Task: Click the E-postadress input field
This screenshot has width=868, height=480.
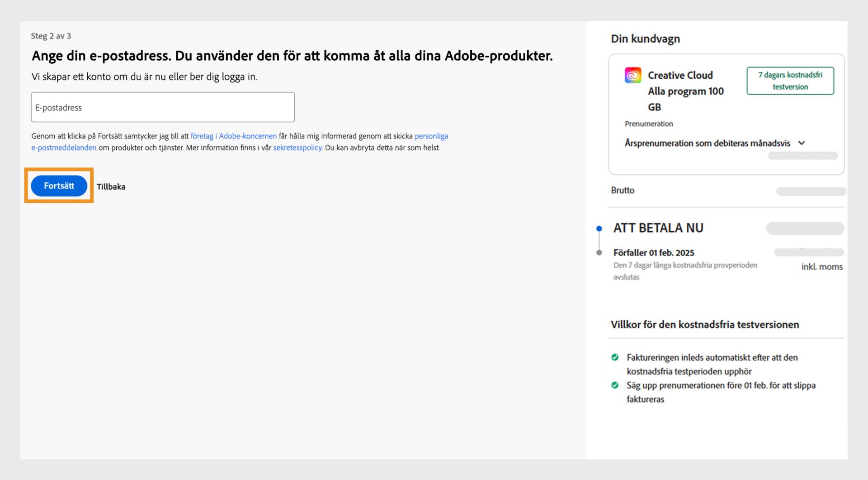Action: (163, 107)
